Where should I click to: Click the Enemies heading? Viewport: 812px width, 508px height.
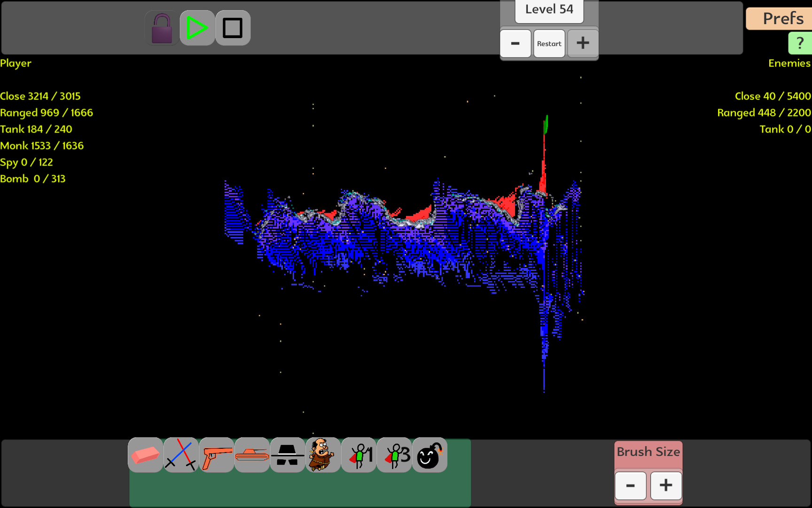click(x=789, y=63)
